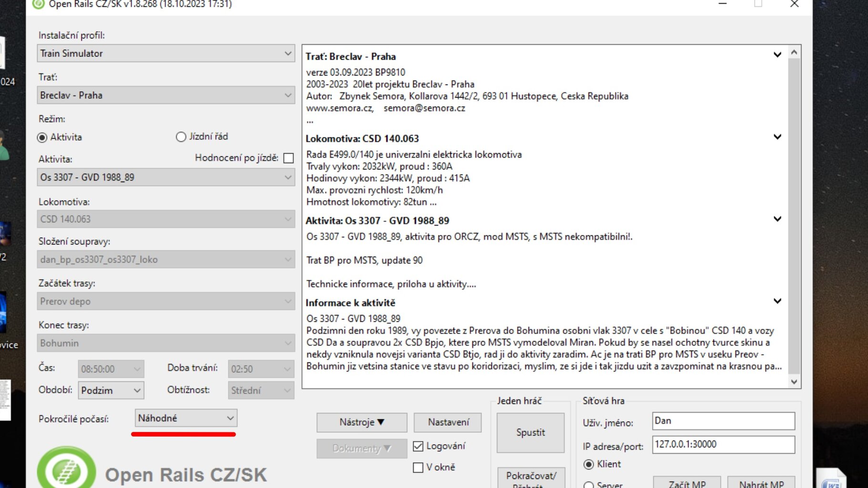Open the Instalační profil dropdown
868x488 pixels.
166,53
